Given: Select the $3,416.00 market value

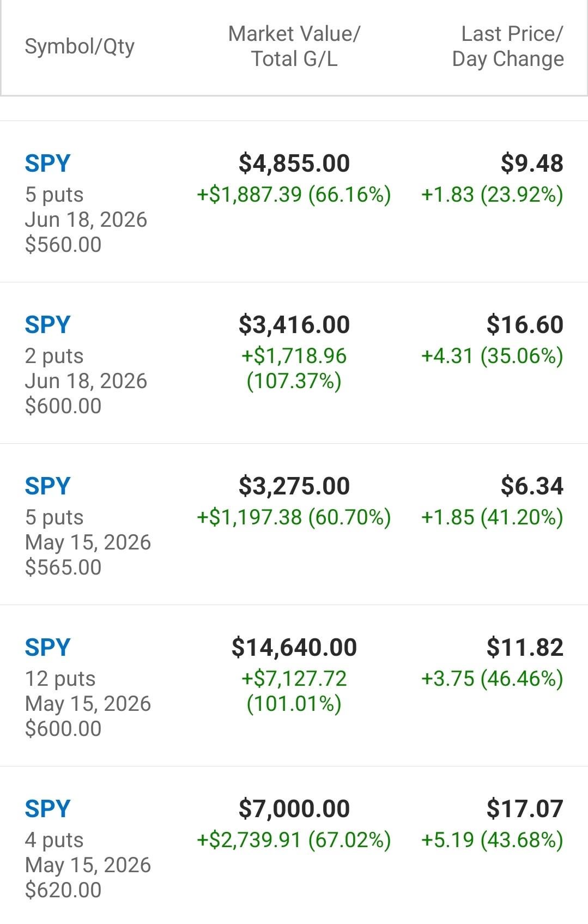Looking at the screenshot, I should coord(294,325).
